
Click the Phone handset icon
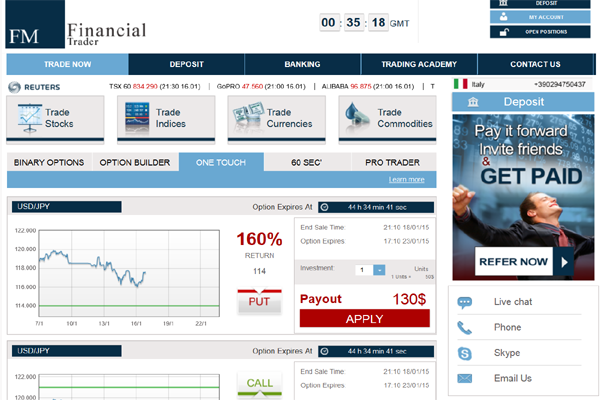[x=465, y=328]
